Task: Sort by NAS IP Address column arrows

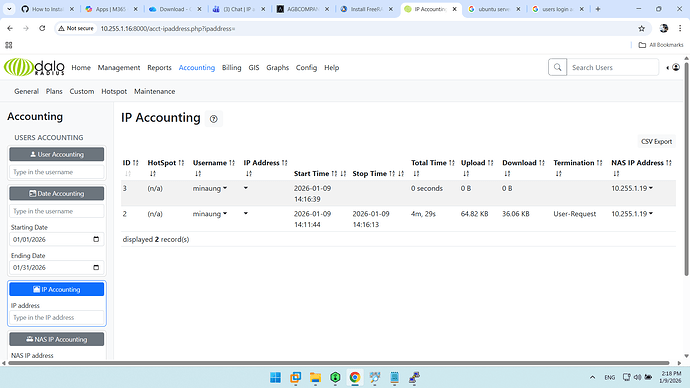Action: tap(669, 163)
